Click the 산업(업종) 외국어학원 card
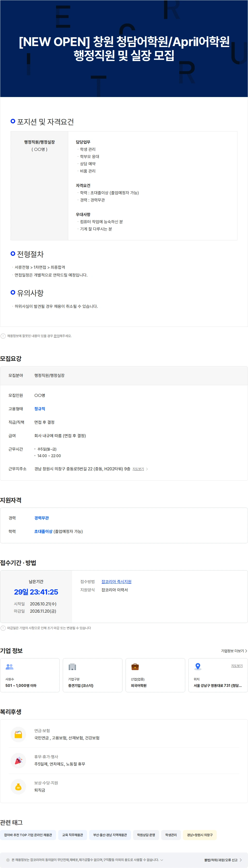The height and width of the screenshot is (868, 248). tap(155, 675)
